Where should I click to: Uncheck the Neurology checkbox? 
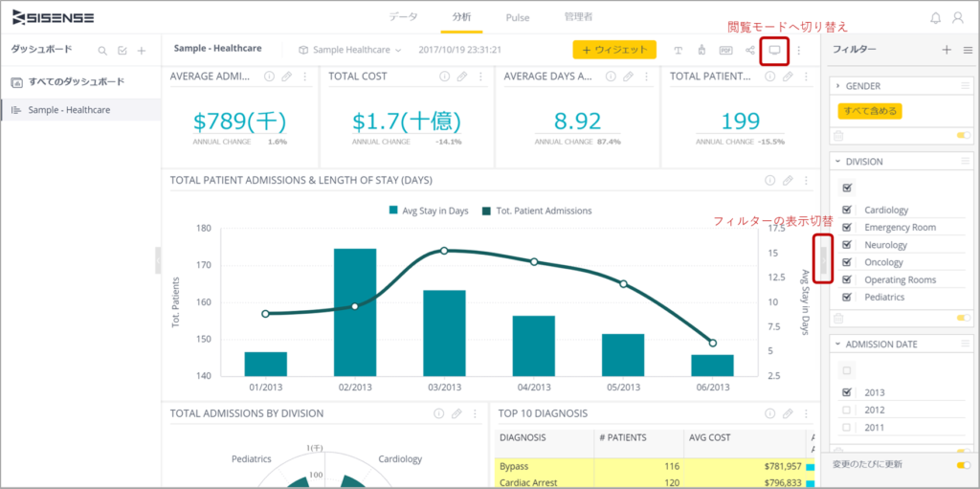click(x=847, y=245)
